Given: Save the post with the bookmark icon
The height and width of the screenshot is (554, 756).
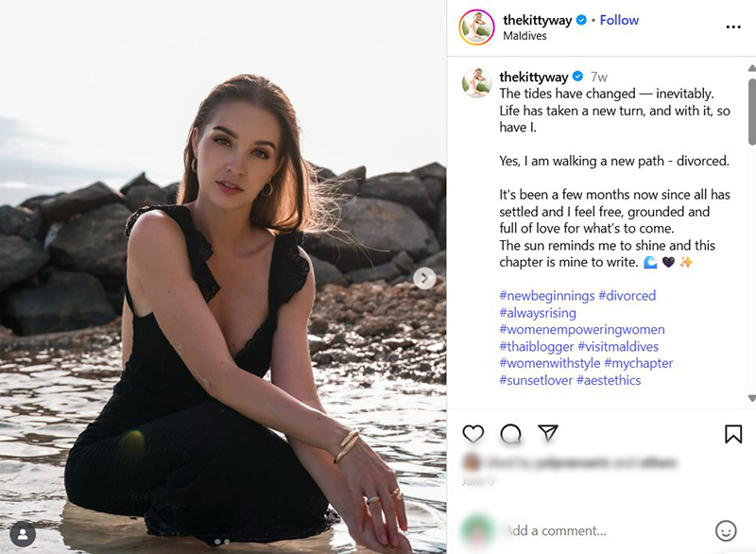Looking at the screenshot, I should tap(733, 434).
